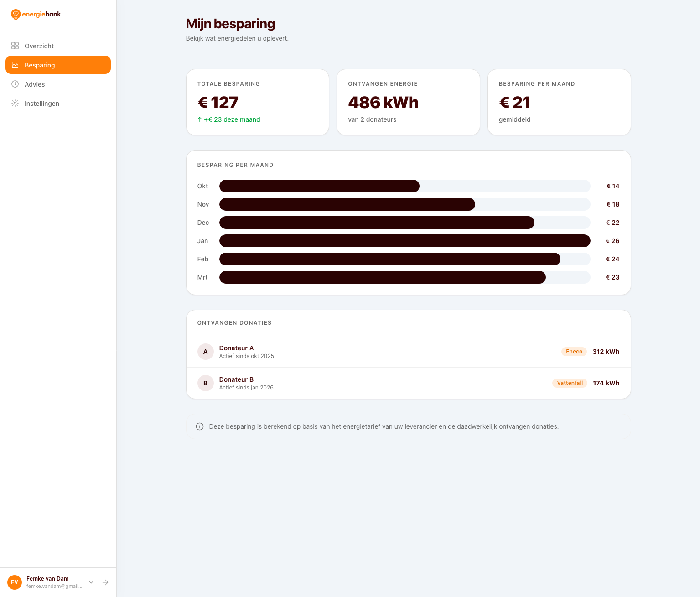Screen dimensions: 700x597
Task: Click the logout arrow next to Femke
Action: click(105, 582)
